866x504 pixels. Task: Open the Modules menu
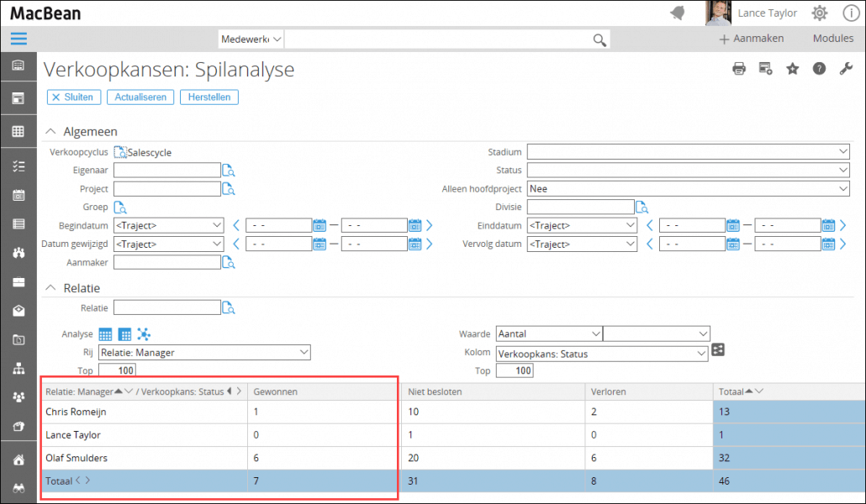pyautogui.click(x=832, y=39)
